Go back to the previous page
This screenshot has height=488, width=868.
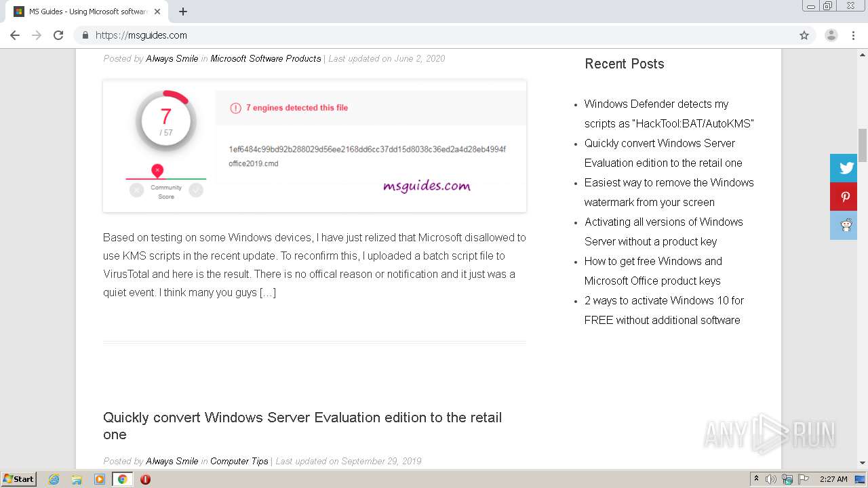click(15, 35)
